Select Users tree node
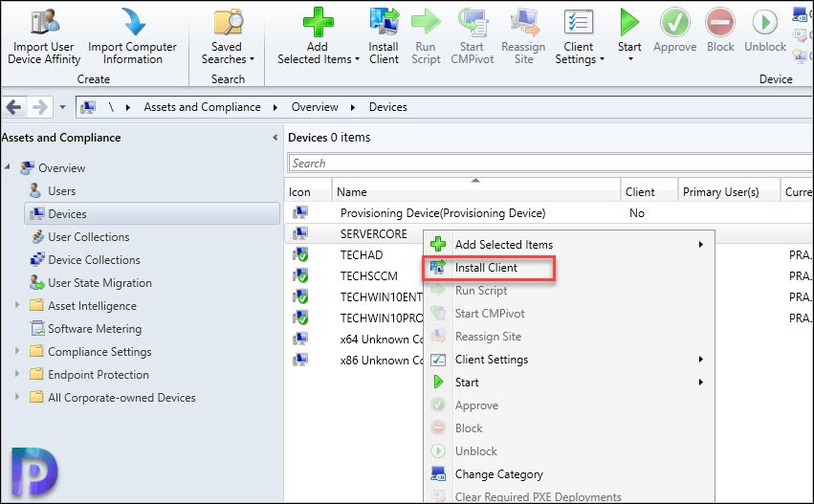 62,191
